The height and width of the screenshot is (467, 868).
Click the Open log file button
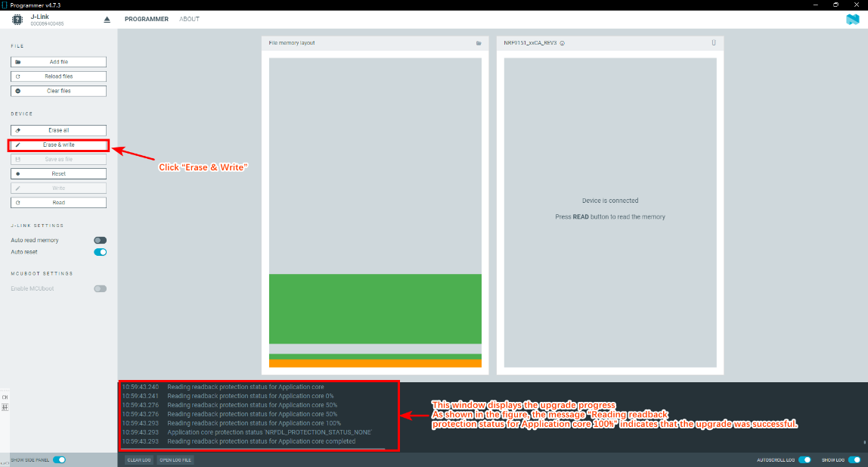(175, 459)
